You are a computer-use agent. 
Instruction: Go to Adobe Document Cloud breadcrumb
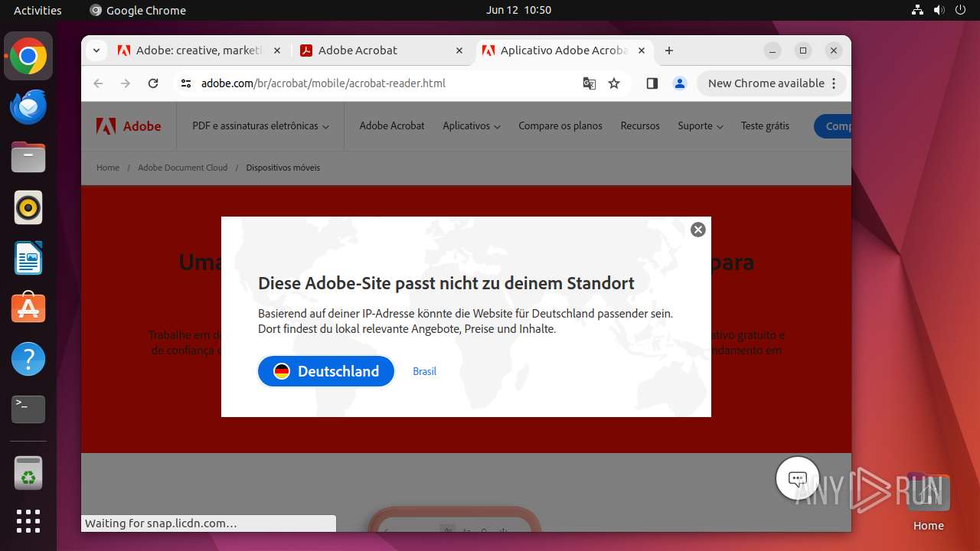coord(183,168)
